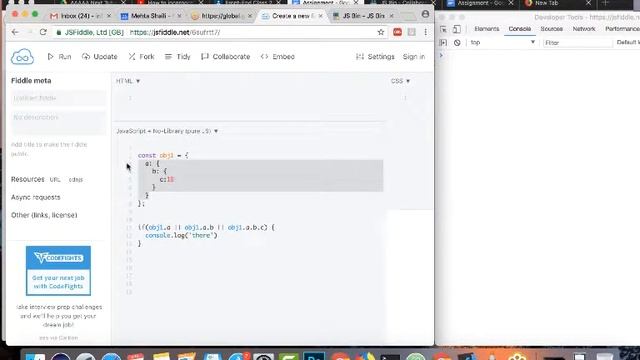Fork the current fiddle

141,57
